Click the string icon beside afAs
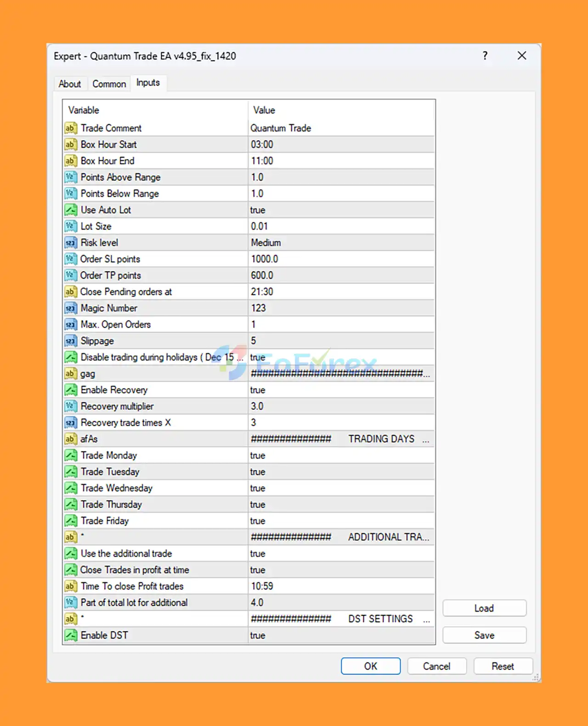The width and height of the screenshot is (588, 726). [x=70, y=439]
